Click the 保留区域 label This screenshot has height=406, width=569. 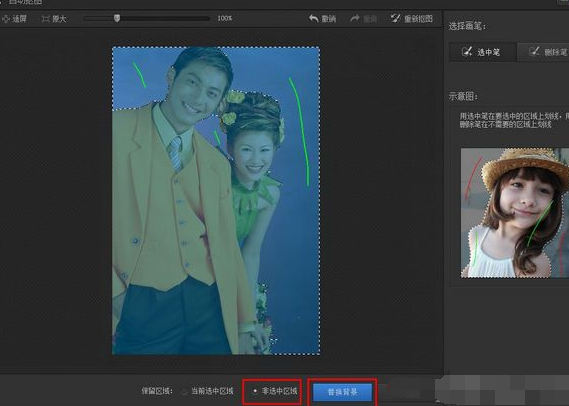point(157,391)
